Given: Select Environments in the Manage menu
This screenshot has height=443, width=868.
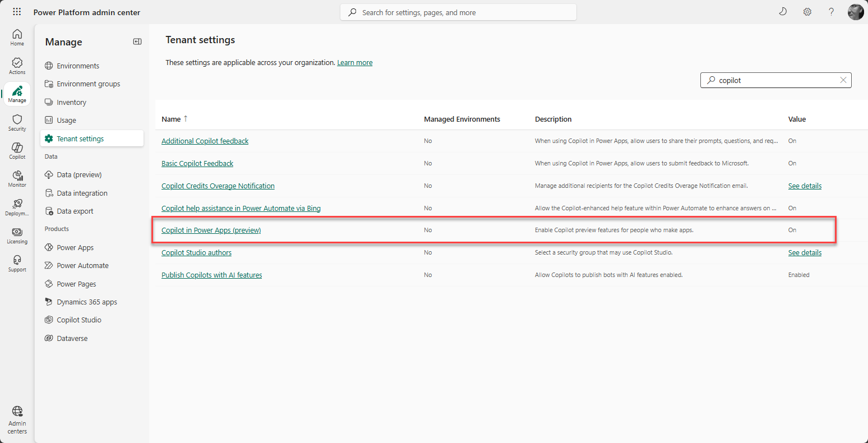Looking at the screenshot, I should click(x=78, y=66).
